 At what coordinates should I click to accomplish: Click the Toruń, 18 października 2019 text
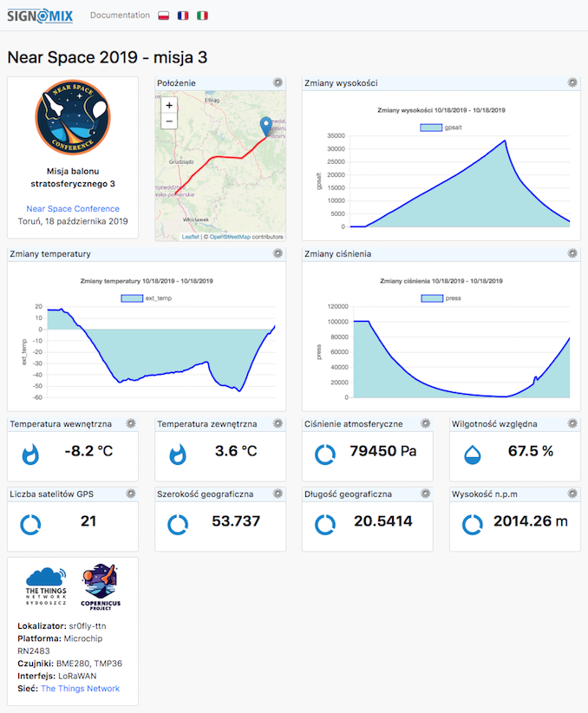point(73,221)
